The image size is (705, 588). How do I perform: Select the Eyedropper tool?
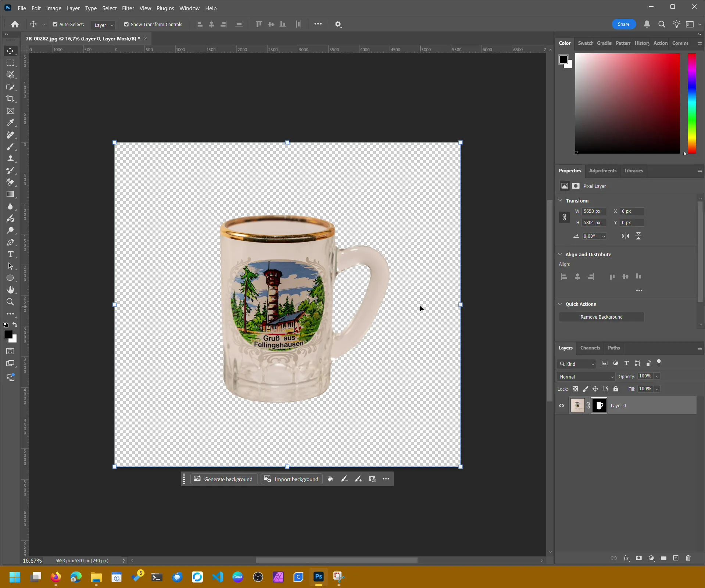click(x=10, y=123)
